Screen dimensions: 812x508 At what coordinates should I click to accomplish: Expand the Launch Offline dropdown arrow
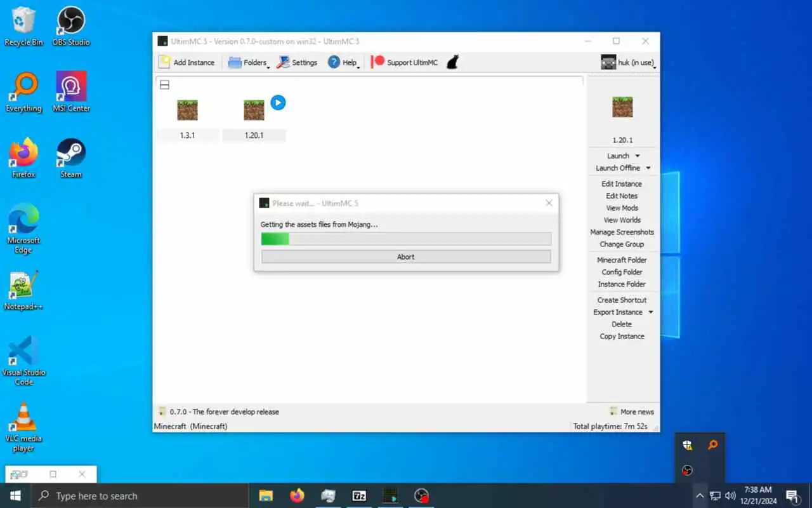coord(648,168)
